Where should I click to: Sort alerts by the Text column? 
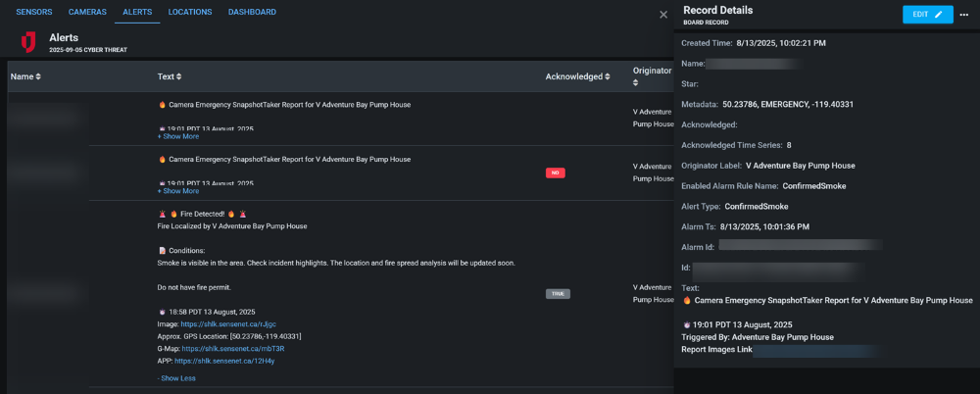[170, 76]
